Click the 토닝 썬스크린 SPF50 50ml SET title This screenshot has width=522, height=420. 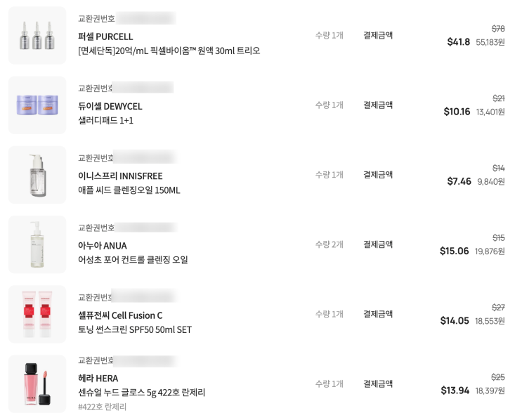coord(135,329)
